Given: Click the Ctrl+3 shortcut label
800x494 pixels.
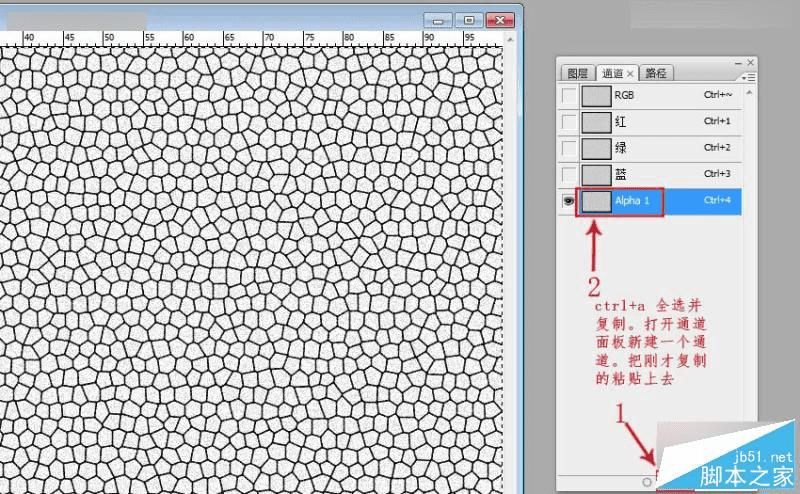Looking at the screenshot, I should tap(717, 174).
